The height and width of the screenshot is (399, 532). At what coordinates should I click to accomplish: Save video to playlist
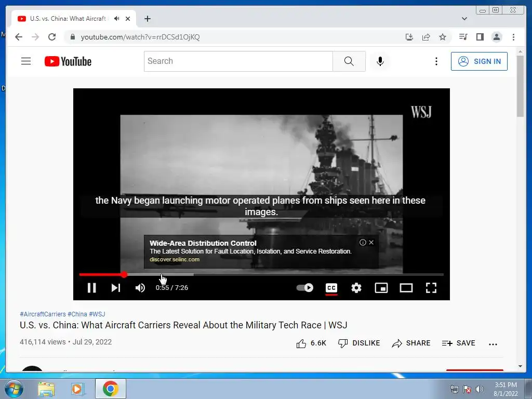click(458, 343)
